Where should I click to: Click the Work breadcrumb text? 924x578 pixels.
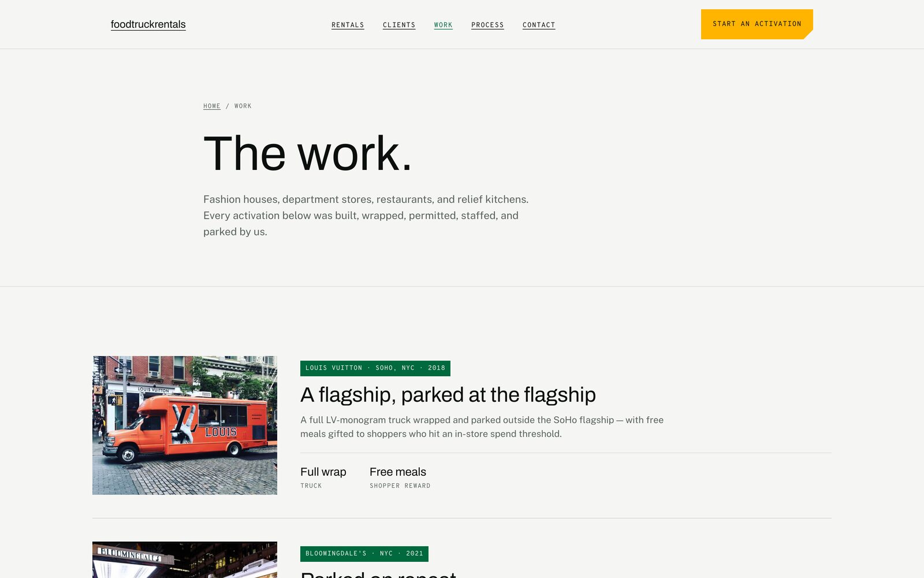(x=243, y=106)
